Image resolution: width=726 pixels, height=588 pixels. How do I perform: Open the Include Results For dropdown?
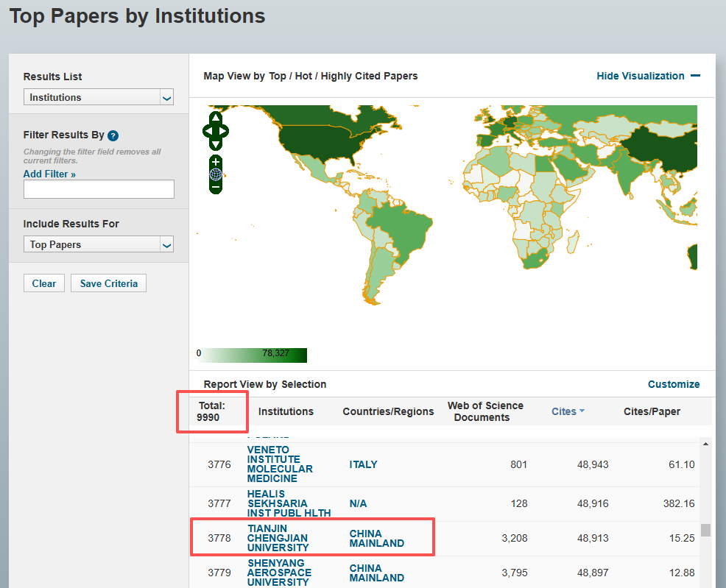point(99,244)
